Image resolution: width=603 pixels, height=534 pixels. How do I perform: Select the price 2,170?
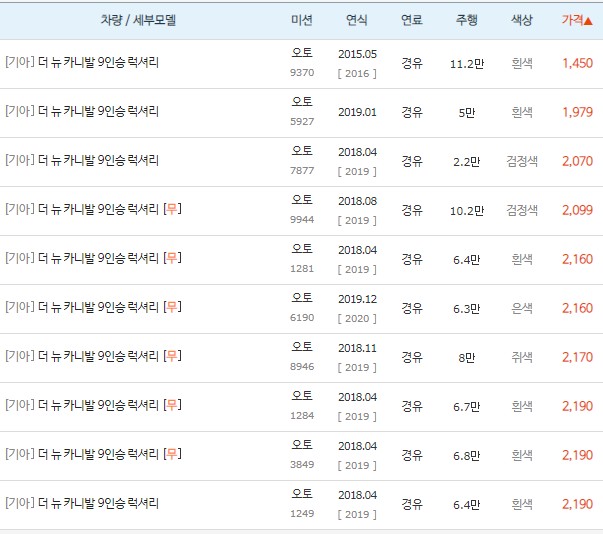(577, 358)
